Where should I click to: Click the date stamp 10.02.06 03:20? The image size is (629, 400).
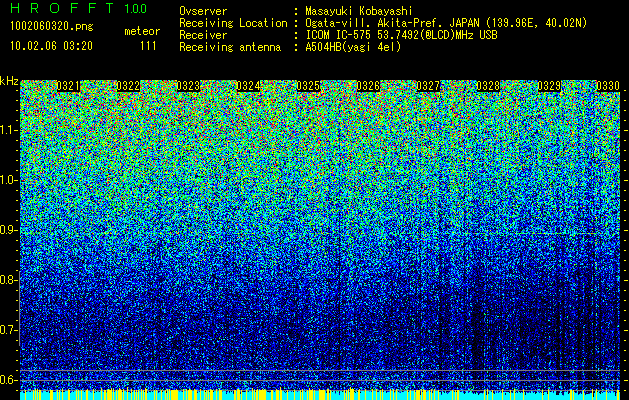point(51,46)
